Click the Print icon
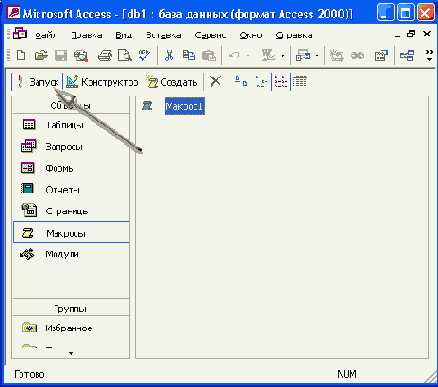The height and width of the screenshot is (387, 438). [x=105, y=56]
